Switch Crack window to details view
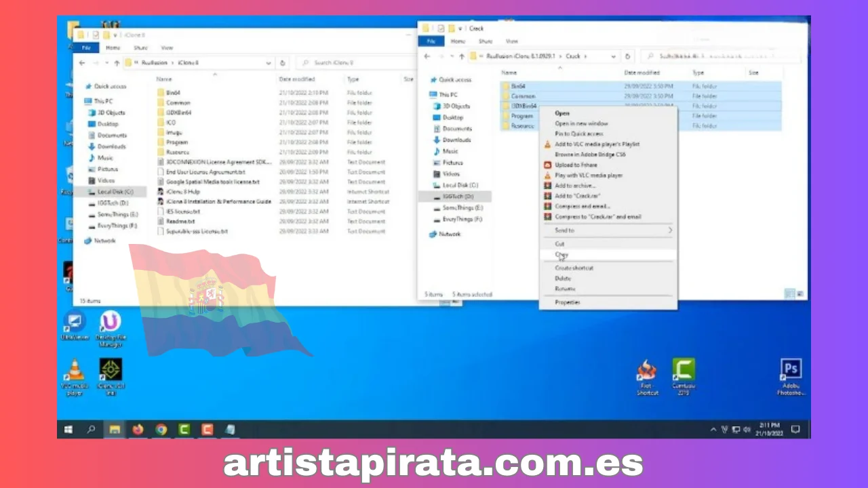 pos(790,293)
